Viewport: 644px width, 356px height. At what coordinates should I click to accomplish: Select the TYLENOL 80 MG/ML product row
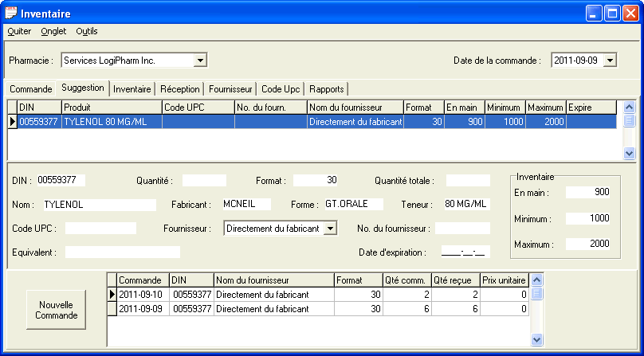(112, 122)
